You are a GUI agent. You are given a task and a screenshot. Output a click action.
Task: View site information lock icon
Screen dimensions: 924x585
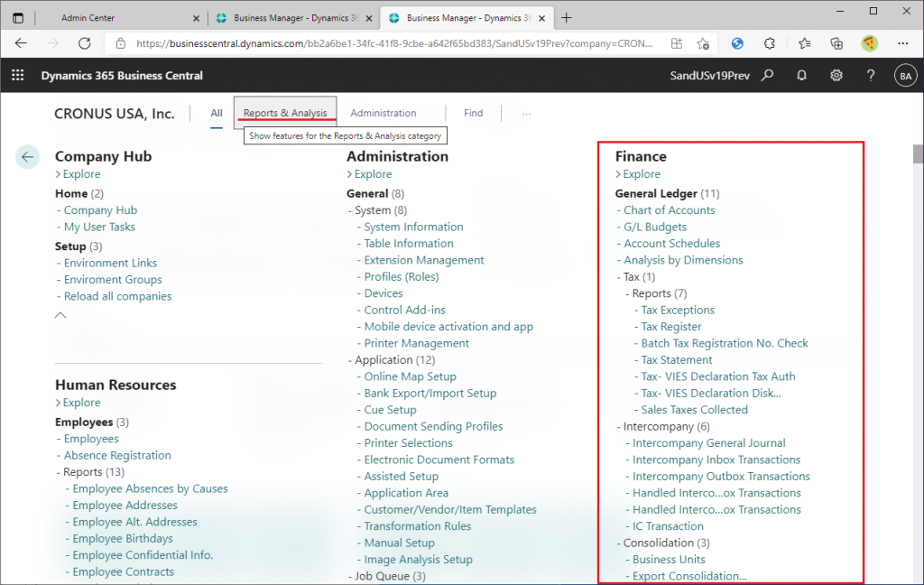[121, 43]
